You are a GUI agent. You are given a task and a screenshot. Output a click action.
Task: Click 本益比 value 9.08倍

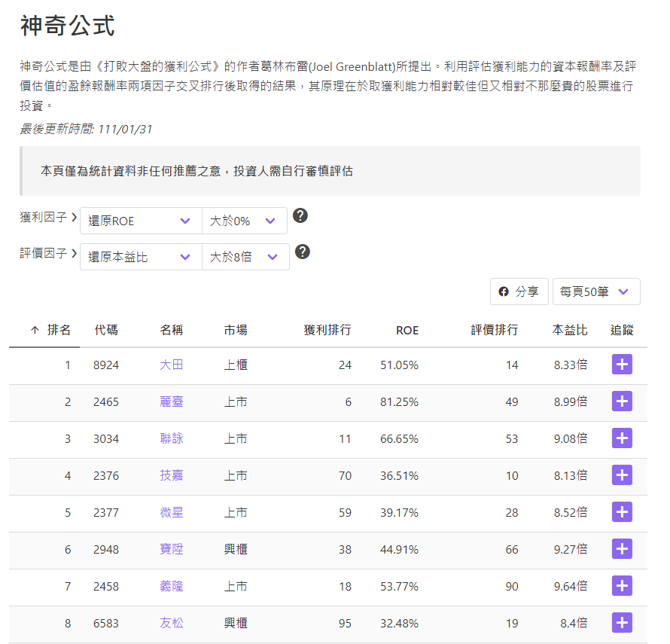(x=571, y=438)
